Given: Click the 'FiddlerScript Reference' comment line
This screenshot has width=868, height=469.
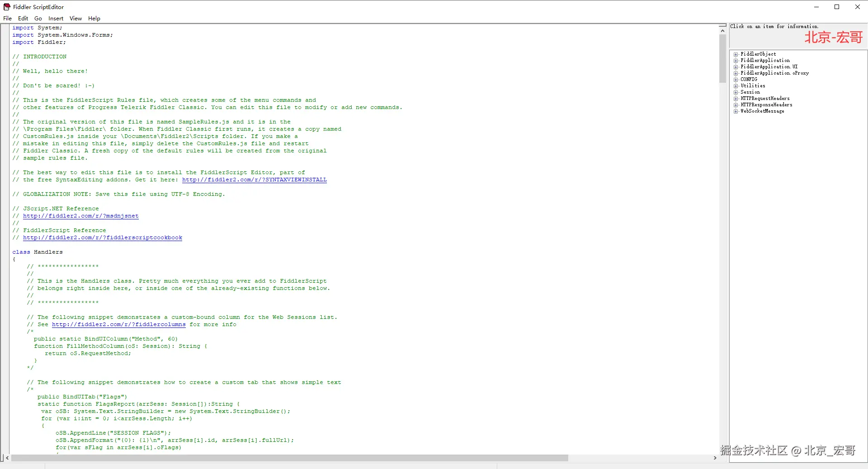Looking at the screenshot, I should (59, 231).
